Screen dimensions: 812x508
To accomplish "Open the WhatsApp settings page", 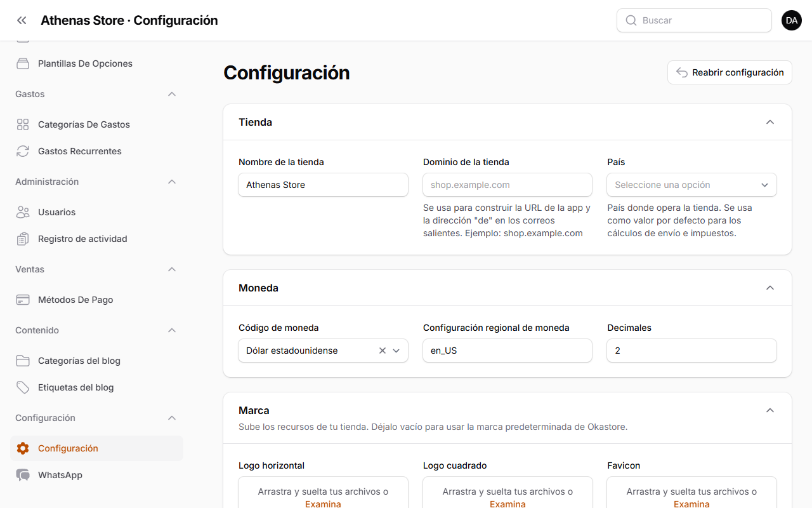I will 96,475.
